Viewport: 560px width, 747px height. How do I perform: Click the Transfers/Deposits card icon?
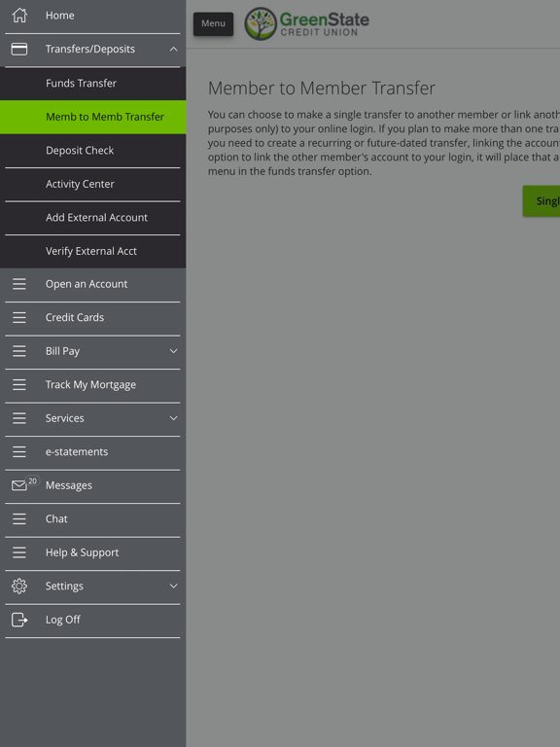(x=19, y=49)
